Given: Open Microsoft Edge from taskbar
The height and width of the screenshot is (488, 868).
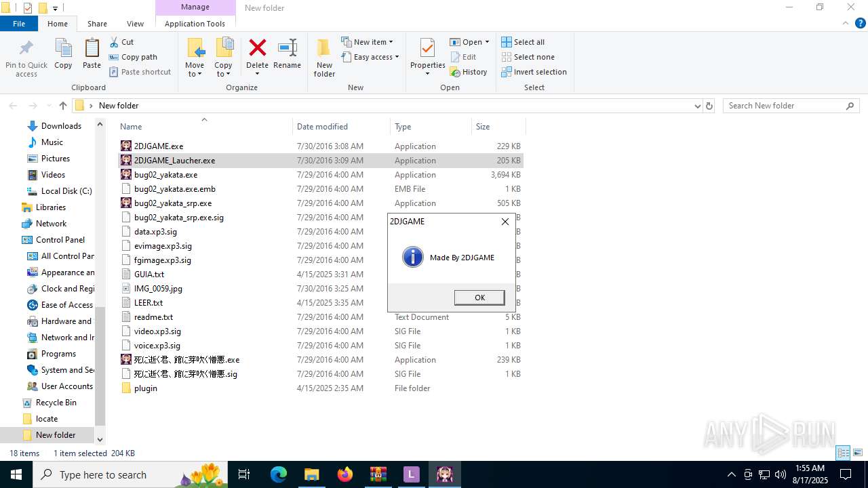Looking at the screenshot, I should tap(279, 474).
